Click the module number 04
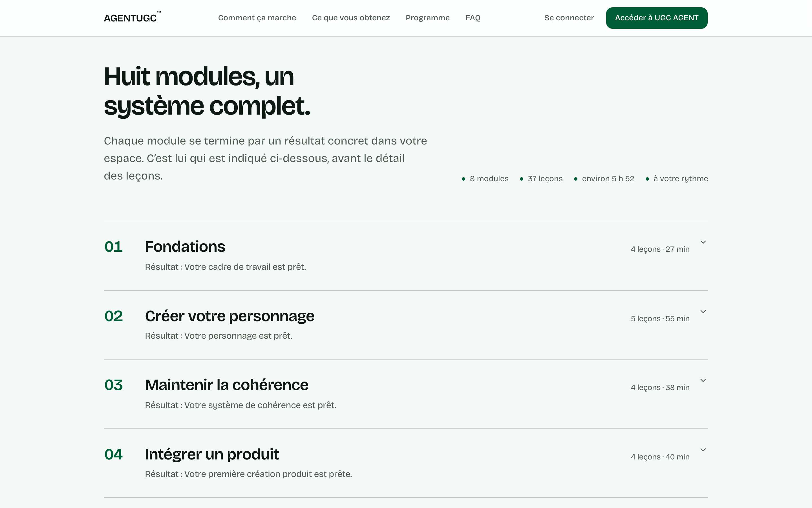812x508 pixels. point(113,455)
